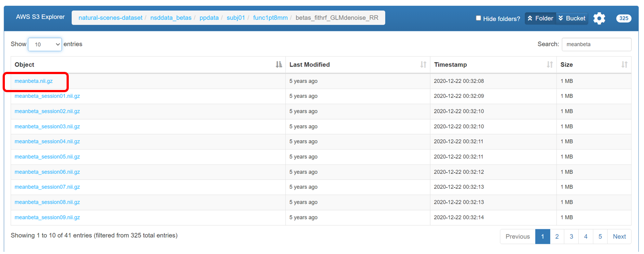
Task: Open meanbeta_session05.nii.gz link
Action: click(47, 157)
